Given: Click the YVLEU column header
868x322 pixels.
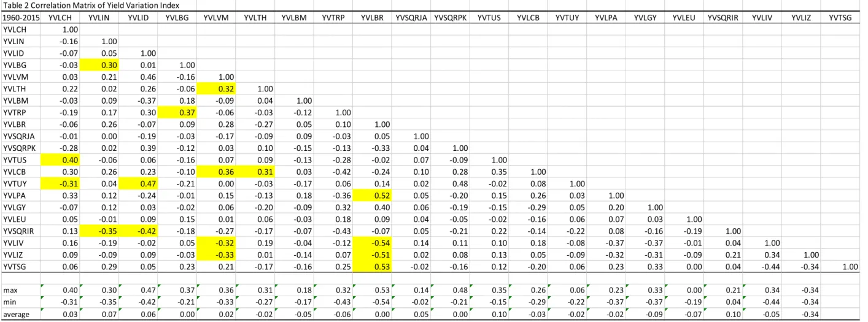Looking at the screenshot, I should coord(683,17).
